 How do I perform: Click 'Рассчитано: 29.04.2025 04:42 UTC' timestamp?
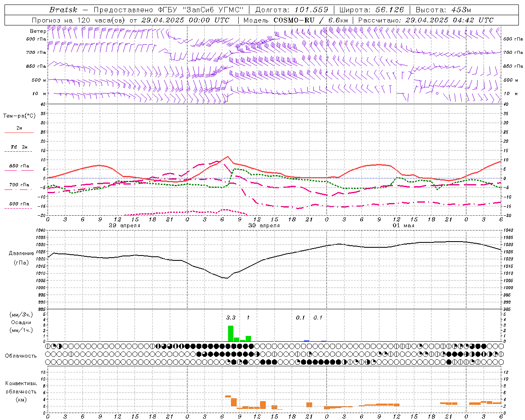coord(426,20)
